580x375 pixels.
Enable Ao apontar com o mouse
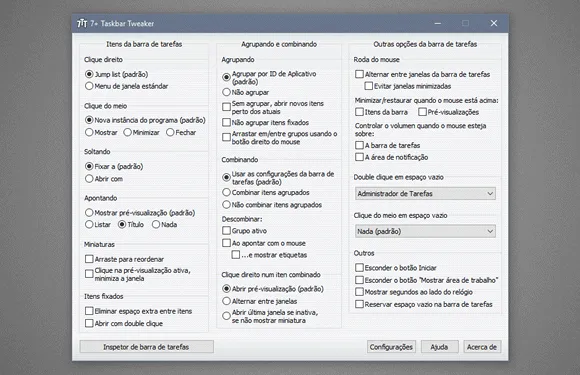click(226, 243)
